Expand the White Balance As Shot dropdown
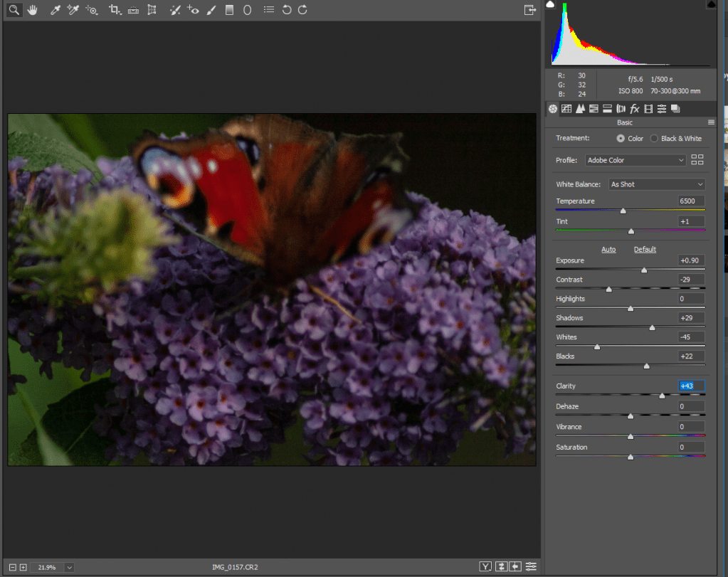The width and height of the screenshot is (728, 577). click(655, 184)
